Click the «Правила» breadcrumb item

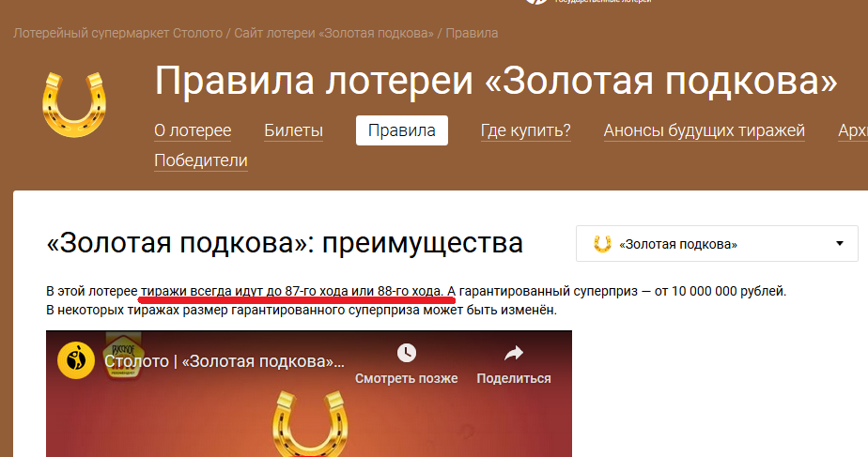pos(472,33)
